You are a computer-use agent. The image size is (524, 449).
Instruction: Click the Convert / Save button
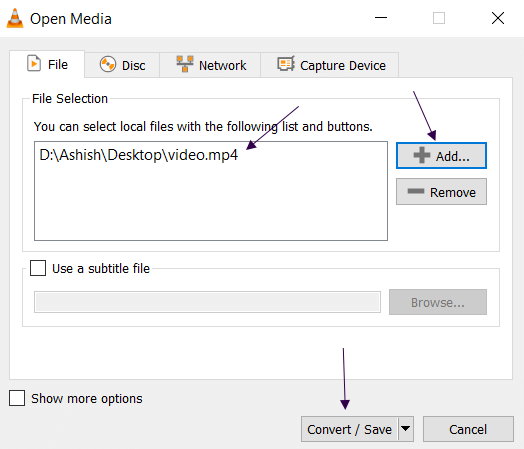click(350, 429)
